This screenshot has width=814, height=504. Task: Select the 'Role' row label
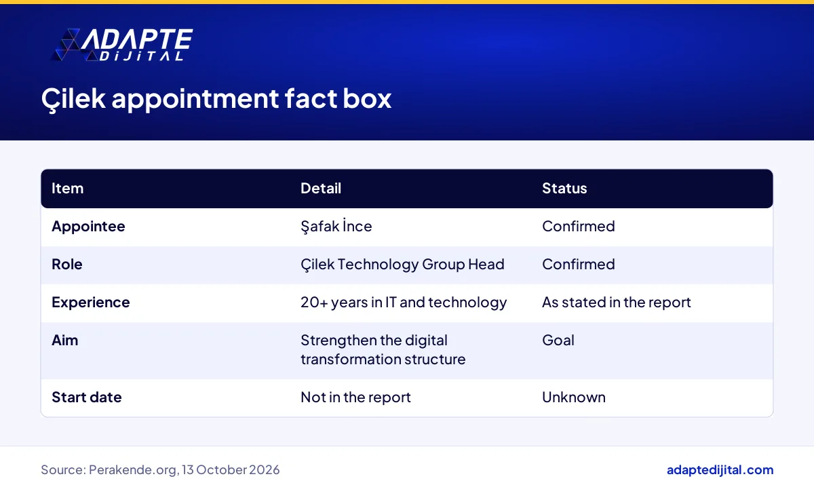click(67, 265)
